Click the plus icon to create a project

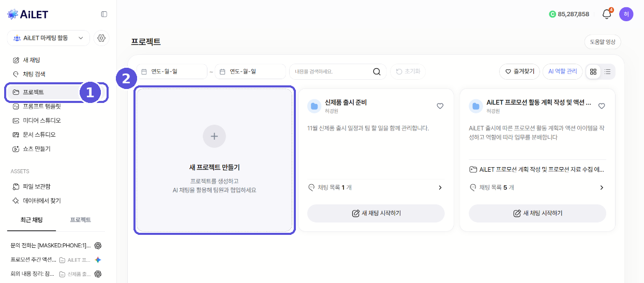(x=214, y=136)
